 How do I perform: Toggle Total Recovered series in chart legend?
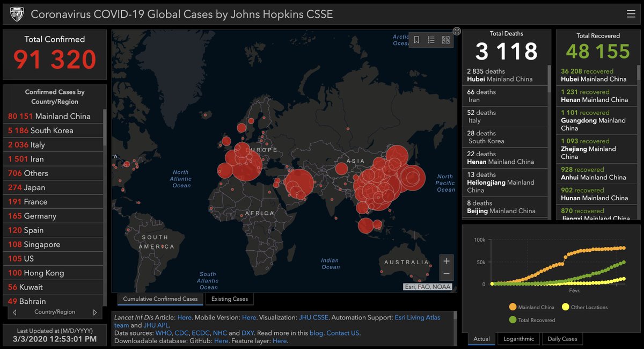click(x=532, y=320)
